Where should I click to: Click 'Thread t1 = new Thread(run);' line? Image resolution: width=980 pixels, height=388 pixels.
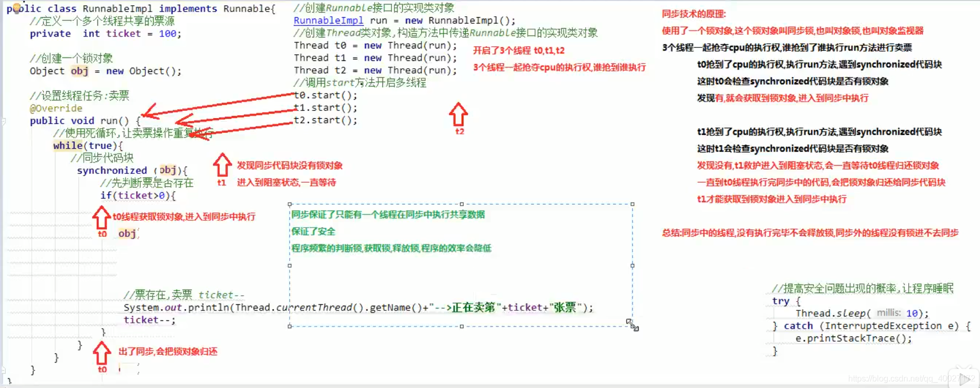tap(375, 58)
